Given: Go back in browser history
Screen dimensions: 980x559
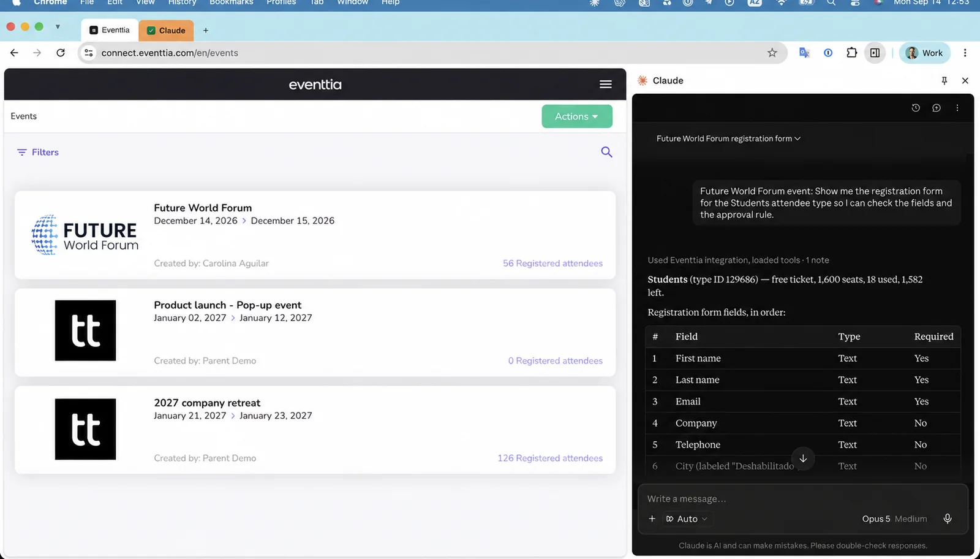Looking at the screenshot, I should [15, 53].
